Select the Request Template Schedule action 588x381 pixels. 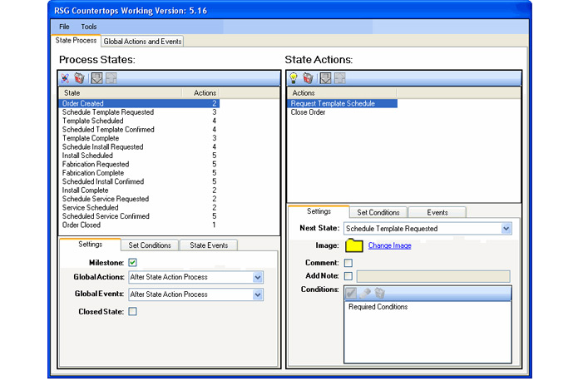(343, 103)
